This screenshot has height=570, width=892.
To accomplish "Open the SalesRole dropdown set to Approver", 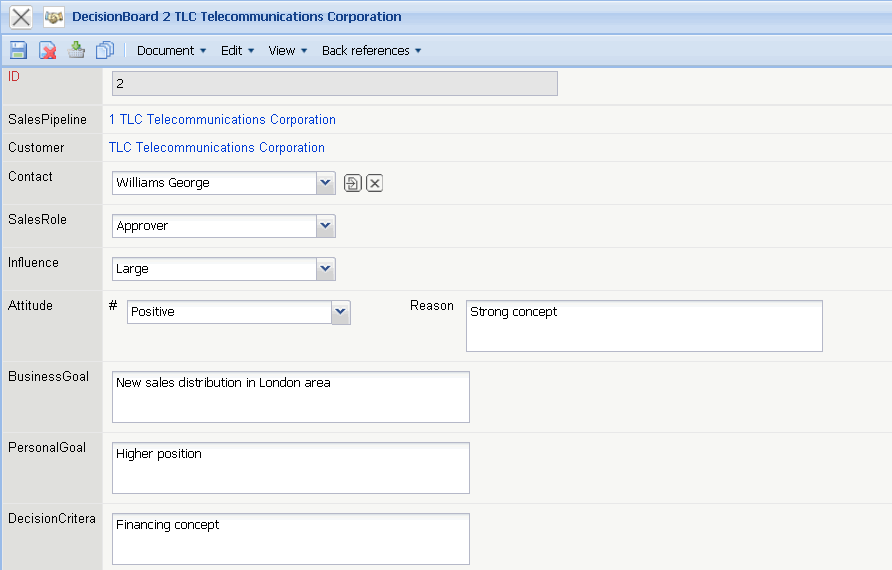I will [325, 226].
